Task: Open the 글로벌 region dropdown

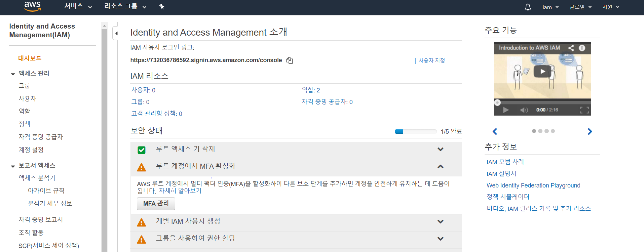Action: [580, 7]
